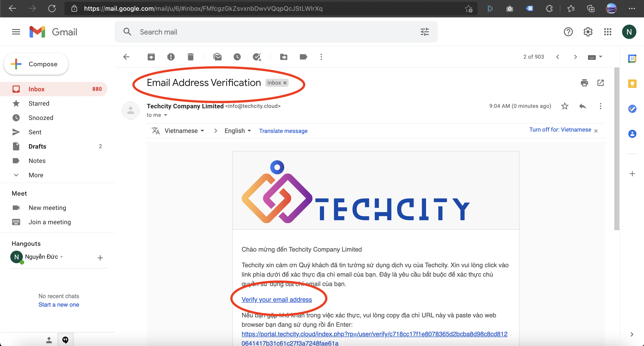Change source language from Vietnamese
Screen dimensions: 644x346
coord(185,131)
